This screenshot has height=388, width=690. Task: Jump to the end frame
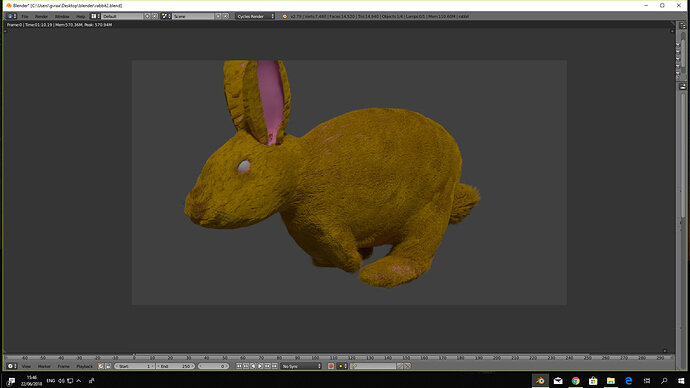(274, 366)
